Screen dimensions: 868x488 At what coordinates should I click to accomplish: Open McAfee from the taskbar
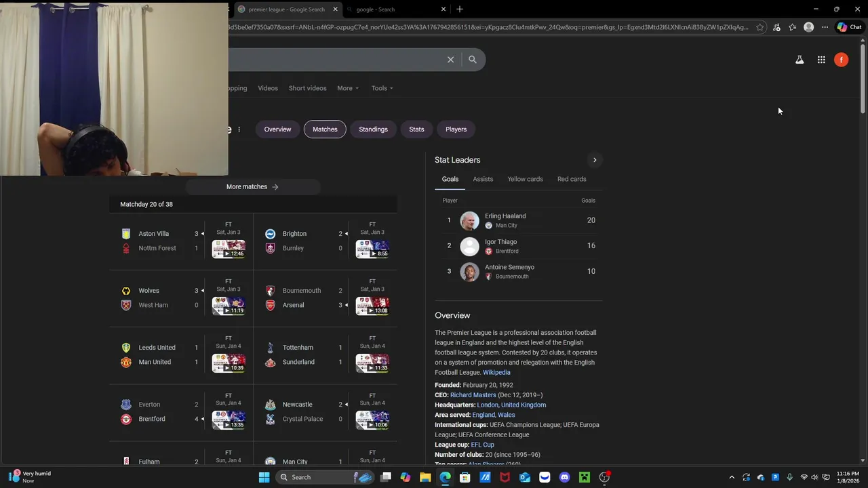pyautogui.click(x=505, y=477)
